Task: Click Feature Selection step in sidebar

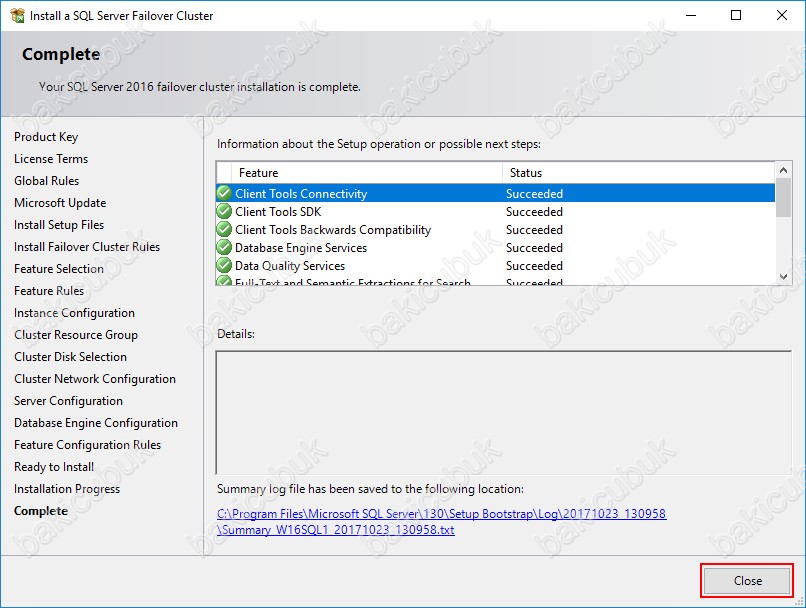Action: [x=59, y=269]
